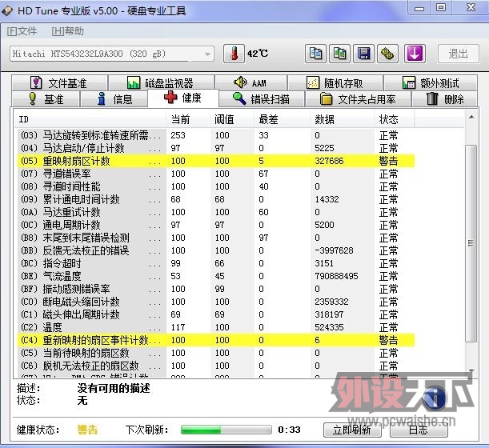Switch to the 文件夹占用率 tab

tap(358, 99)
